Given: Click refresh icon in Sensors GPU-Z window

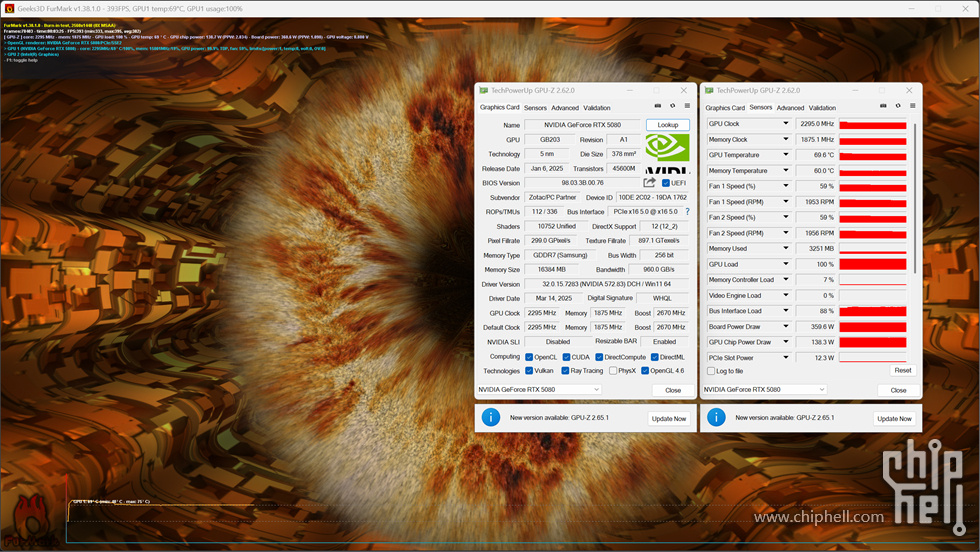Looking at the screenshot, I should click(898, 106).
